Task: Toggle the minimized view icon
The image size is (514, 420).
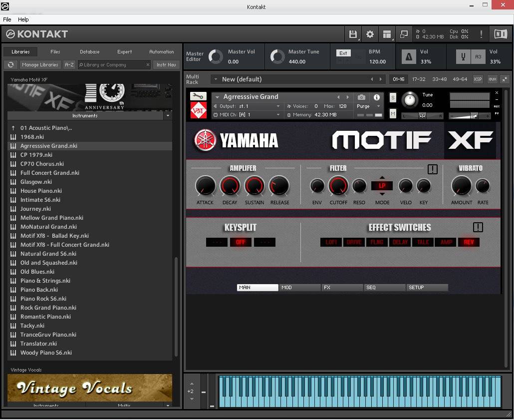Action: [x=404, y=34]
